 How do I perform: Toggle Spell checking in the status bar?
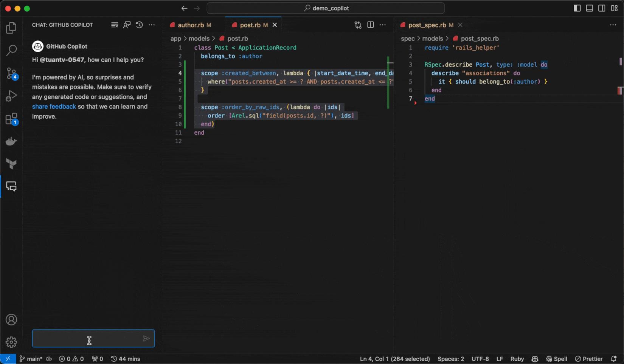pyautogui.click(x=556, y=359)
